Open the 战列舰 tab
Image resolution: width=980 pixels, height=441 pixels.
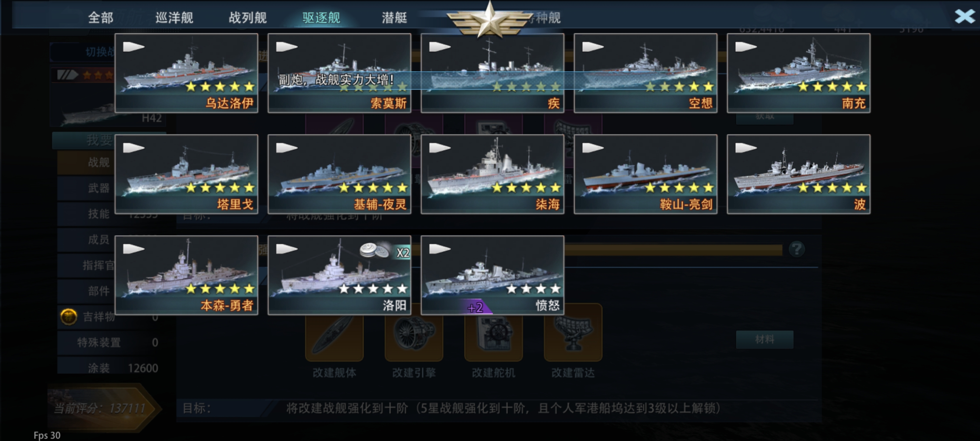tap(248, 17)
